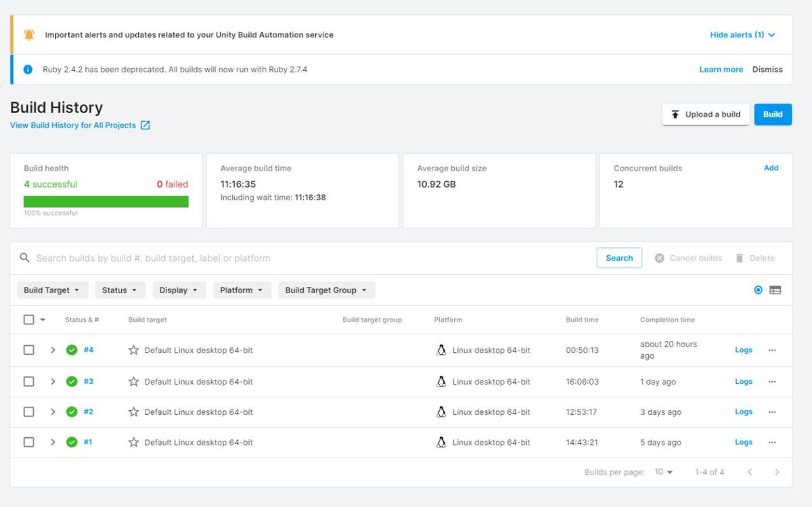Image resolution: width=812 pixels, height=507 pixels.
Task: Tick the checkbox for build #2
Action: pos(28,412)
